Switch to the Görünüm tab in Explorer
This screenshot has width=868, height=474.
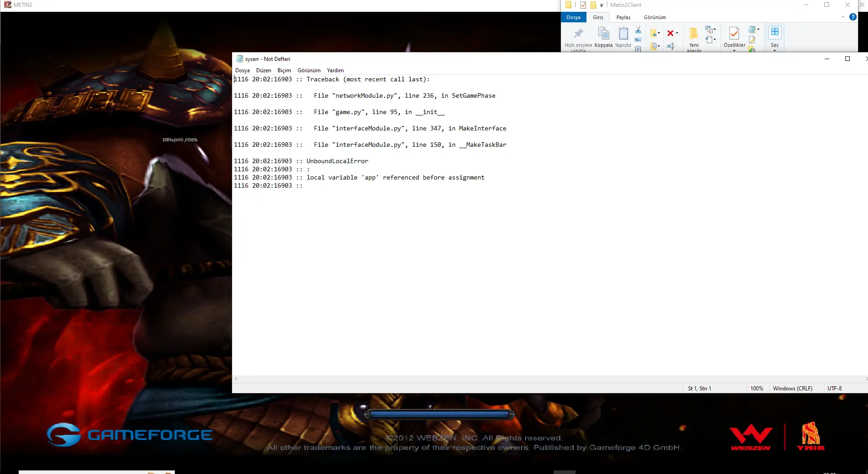pyautogui.click(x=655, y=17)
